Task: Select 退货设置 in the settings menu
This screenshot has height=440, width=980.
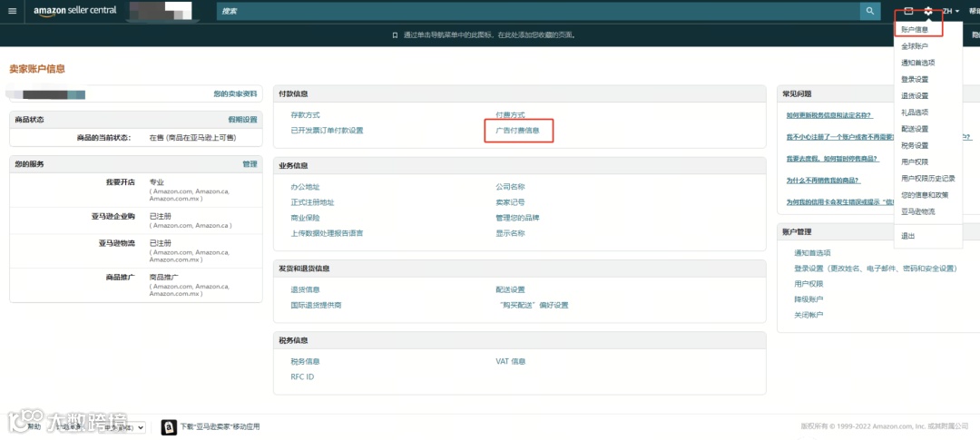Action: [x=915, y=95]
